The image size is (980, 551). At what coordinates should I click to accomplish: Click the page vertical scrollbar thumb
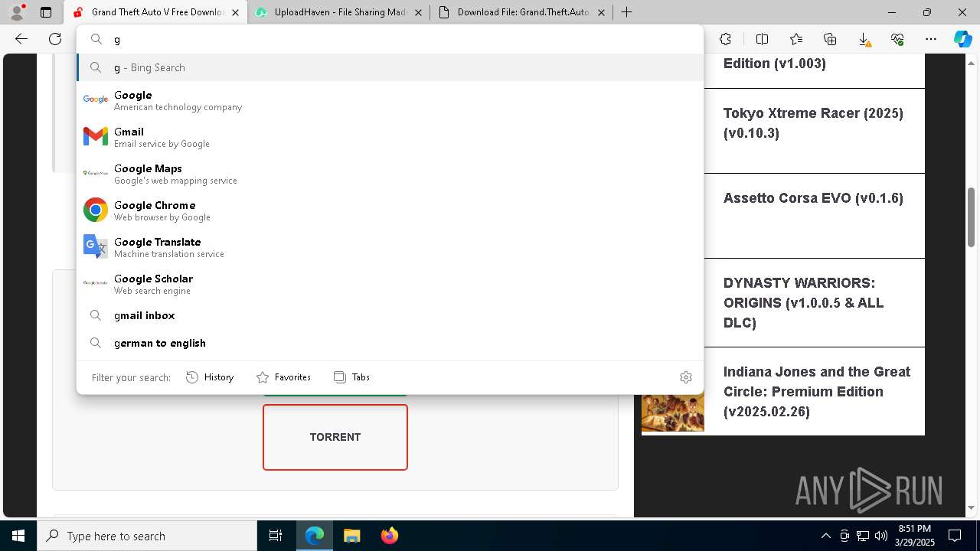(971, 217)
